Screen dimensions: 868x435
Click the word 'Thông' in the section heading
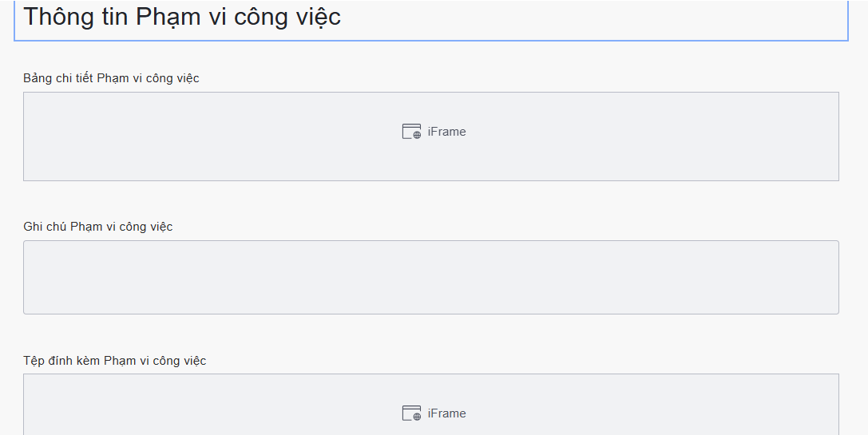(x=59, y=17)
